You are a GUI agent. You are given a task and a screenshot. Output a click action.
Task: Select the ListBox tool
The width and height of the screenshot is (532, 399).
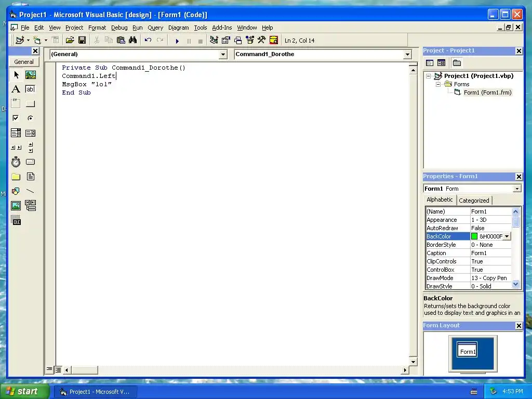(31, 132)
